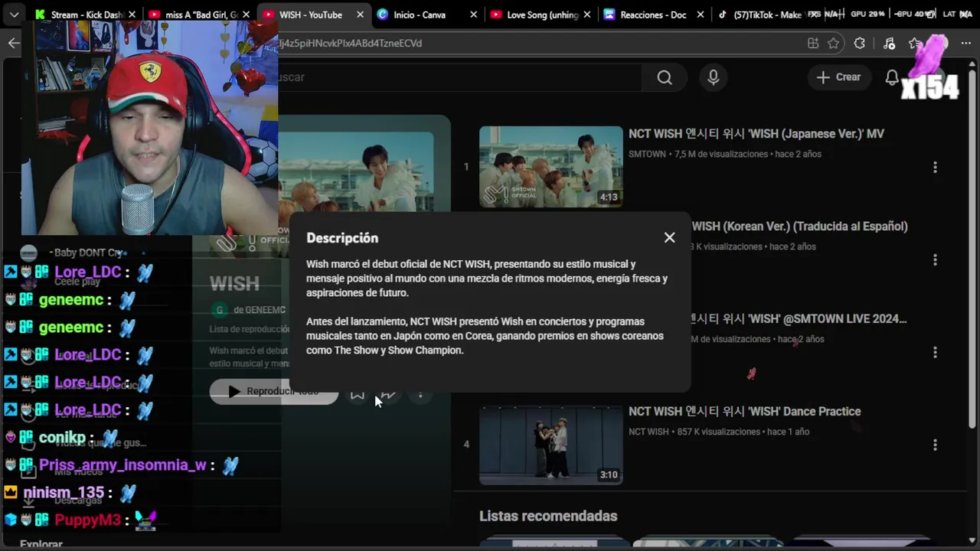Click Explorar in the sidebar
Image resolution: width=980 pixels, height=551 pixels.
tap(41, 544)
